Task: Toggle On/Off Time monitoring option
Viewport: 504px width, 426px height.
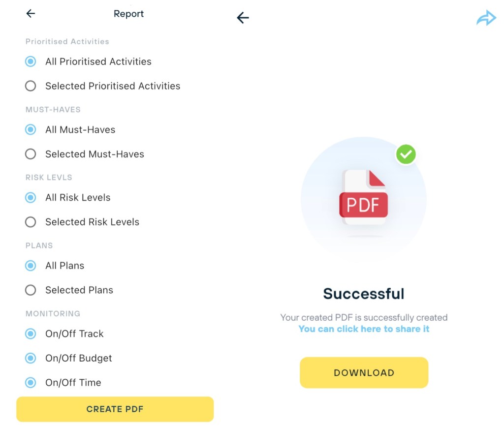Action: tap(31, 382)
